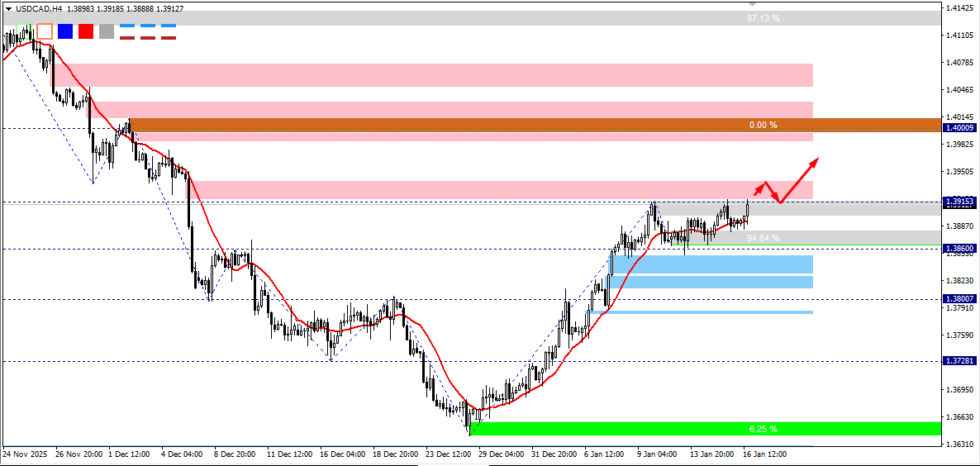This screenshot has width=980, height=466.
Task: Click the 97.13 % zone label
Action: coord(764,18)
